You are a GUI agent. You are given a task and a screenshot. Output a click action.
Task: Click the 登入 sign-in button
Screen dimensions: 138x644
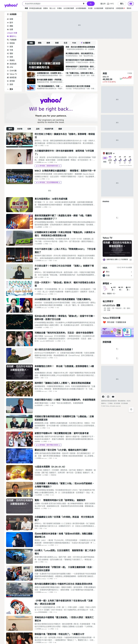[x=122, y=4]
